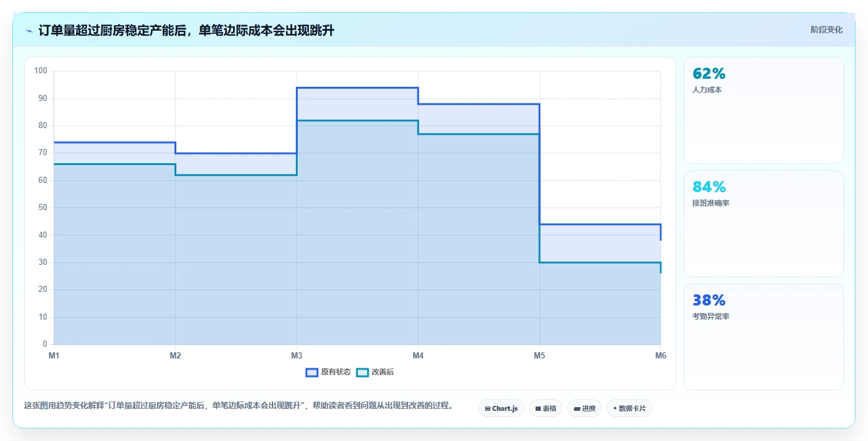
Task: Open the 38% 考勤异常率 card
Action: pos(764,337)
